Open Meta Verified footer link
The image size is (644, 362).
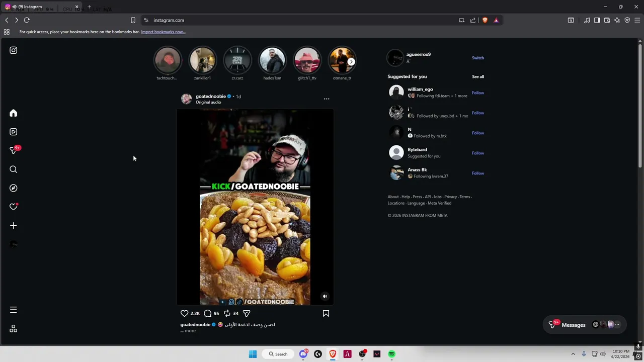tap(439, 203)
